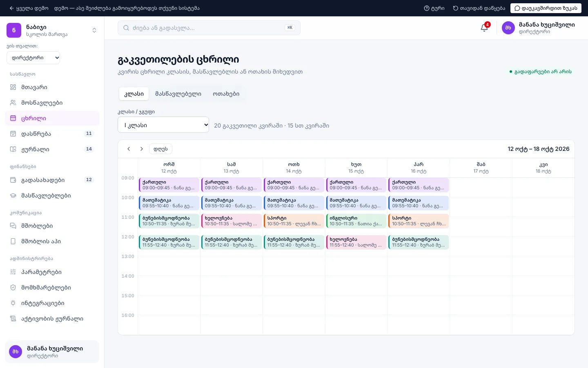Click the მშობლის აპი phone icon
The image size is (588, 368).
13,241
